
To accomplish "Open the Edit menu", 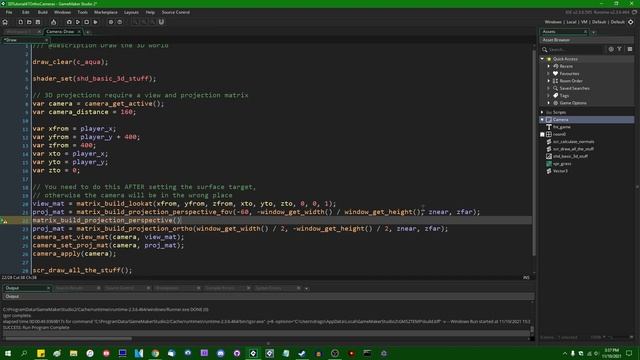I will click(x=25, y=12).
